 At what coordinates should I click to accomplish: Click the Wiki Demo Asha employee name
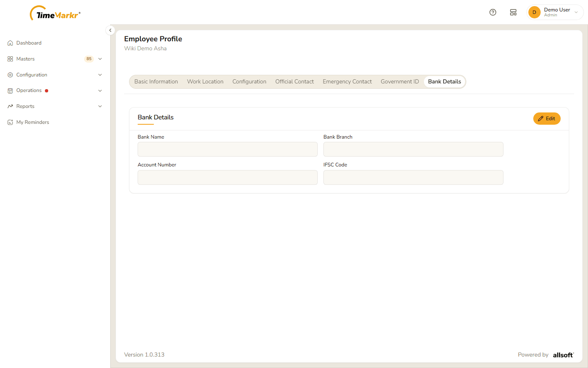tap(145, 48)
